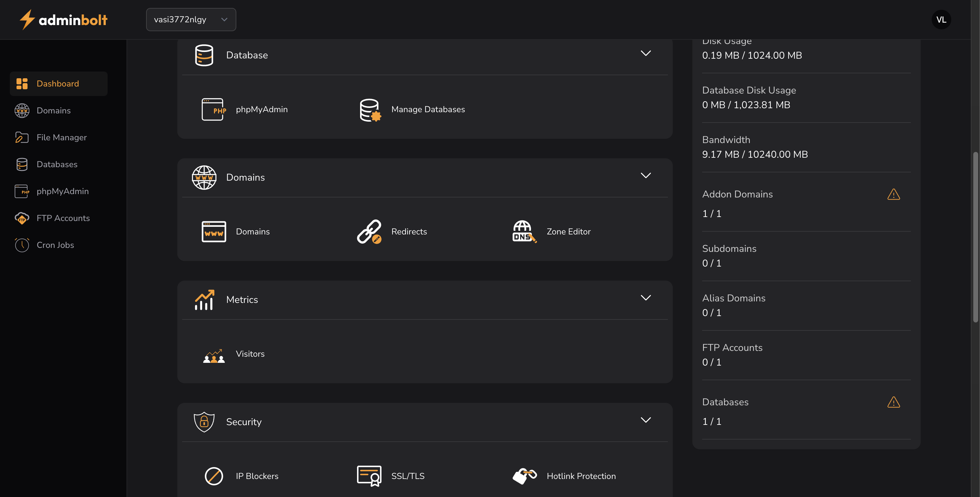Collapse the Domains card
The width and height of the screenshot is (980, 497).
pos(646,175)
